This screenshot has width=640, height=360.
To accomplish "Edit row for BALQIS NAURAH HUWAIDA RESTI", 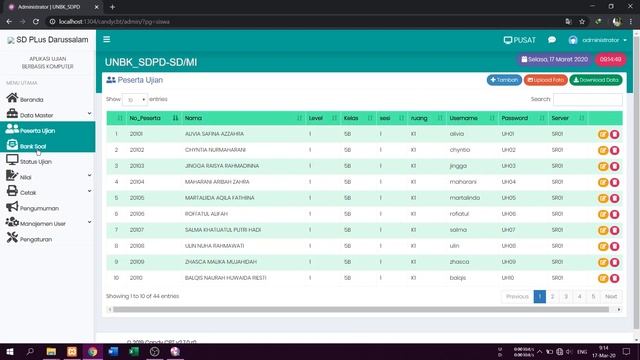I will click(603, 278).
